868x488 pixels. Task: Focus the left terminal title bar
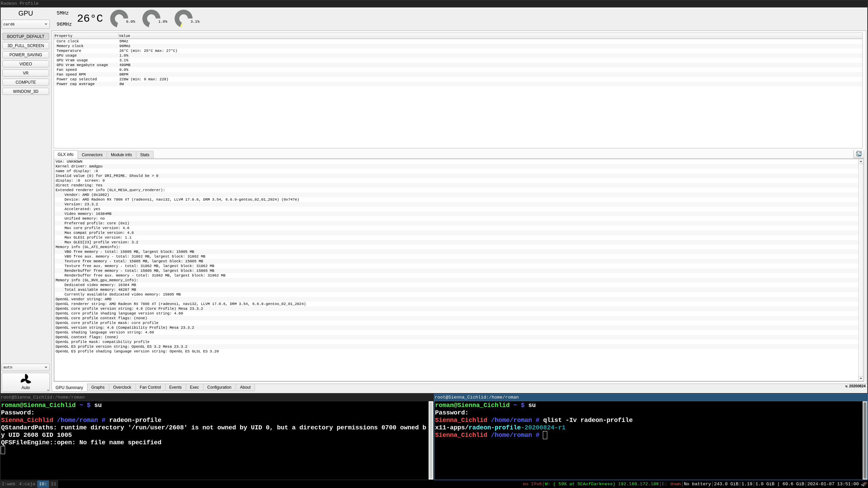(x=217, y=397)
